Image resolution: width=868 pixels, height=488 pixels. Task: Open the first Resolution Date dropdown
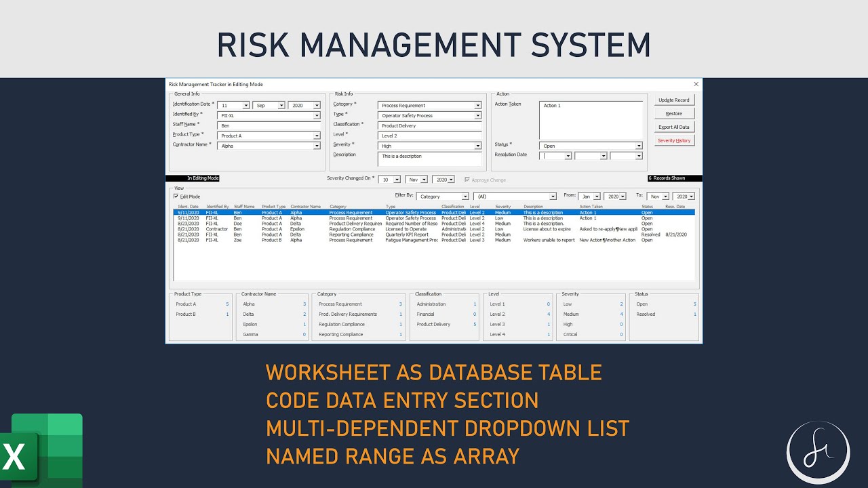(568, 157)
